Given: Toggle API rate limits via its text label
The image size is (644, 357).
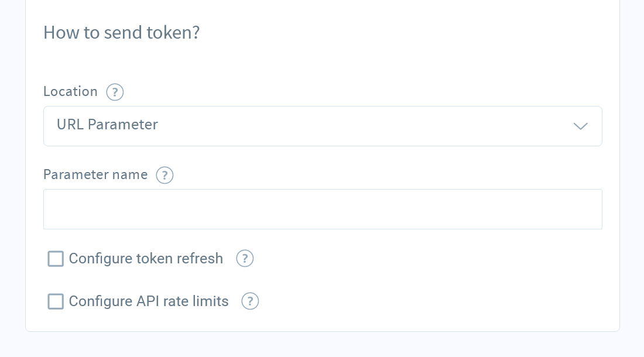Looking at the screenshot, I should click(149, 301).
